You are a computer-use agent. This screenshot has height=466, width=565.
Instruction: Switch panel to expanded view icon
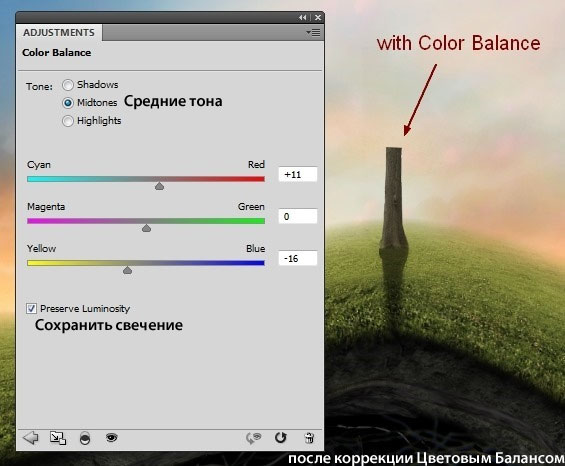pyautogui.click(x=58, y=438)
